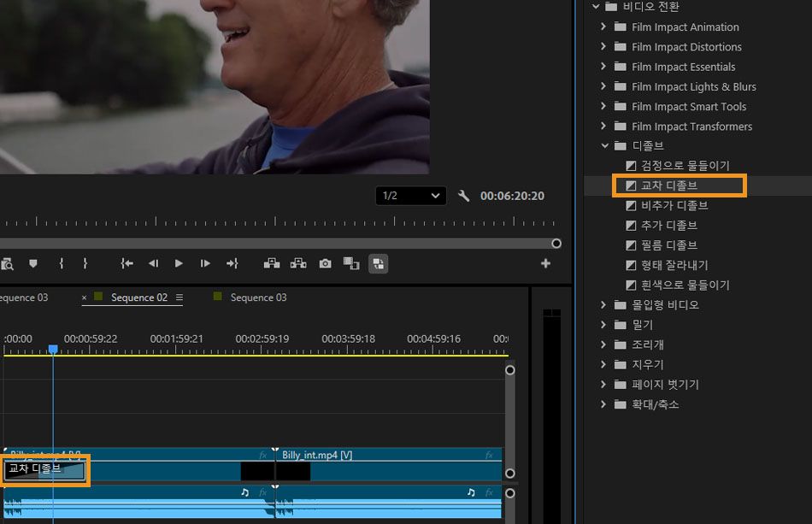Select the 필름 디졸브 transition

click(x=669, y=245)
